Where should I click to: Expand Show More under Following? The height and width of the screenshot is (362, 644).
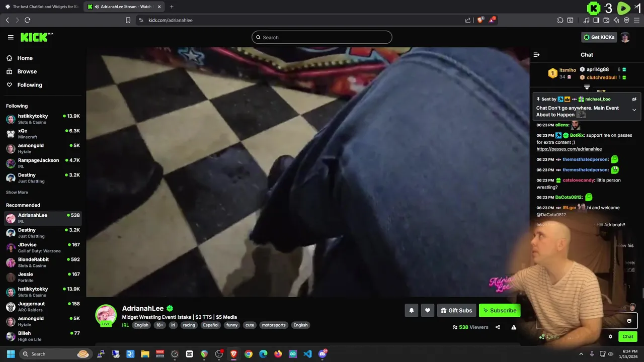click(x=17, y=193)
